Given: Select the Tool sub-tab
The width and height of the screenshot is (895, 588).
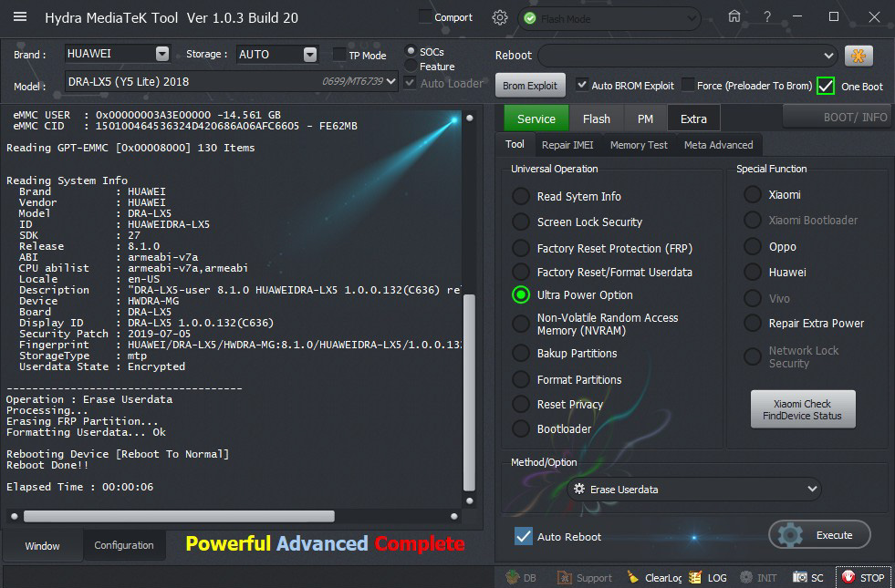Looking at the screenshot, I should pyautogui.click(x=515, y=144).
